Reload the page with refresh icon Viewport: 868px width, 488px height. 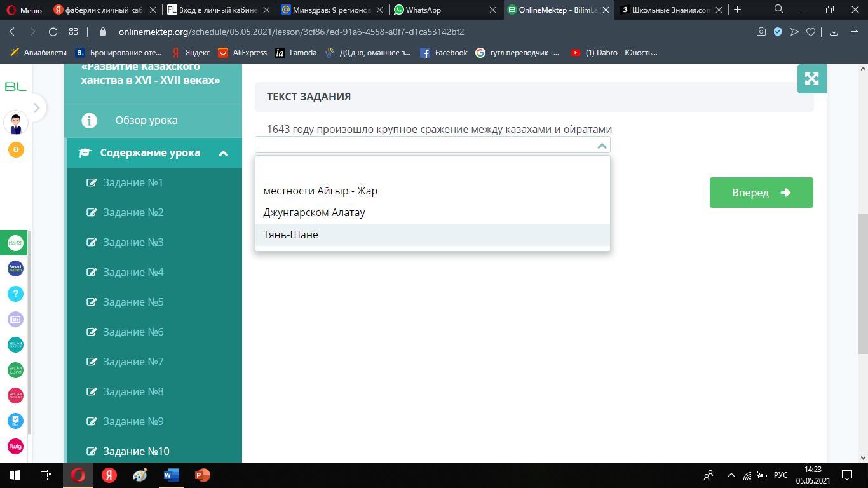[x=53, y=32]
